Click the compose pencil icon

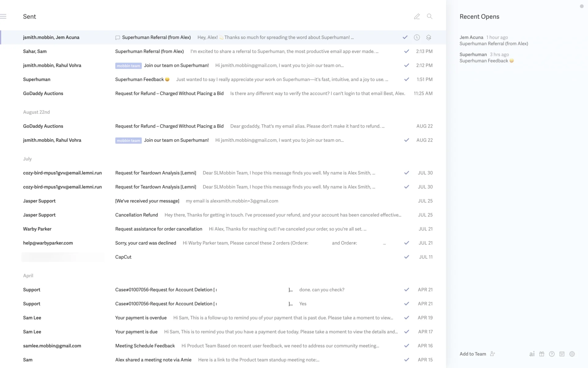click(x=417, y=17)
